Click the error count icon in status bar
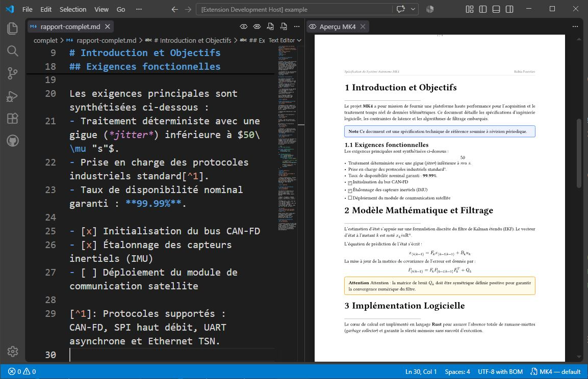 12,371
